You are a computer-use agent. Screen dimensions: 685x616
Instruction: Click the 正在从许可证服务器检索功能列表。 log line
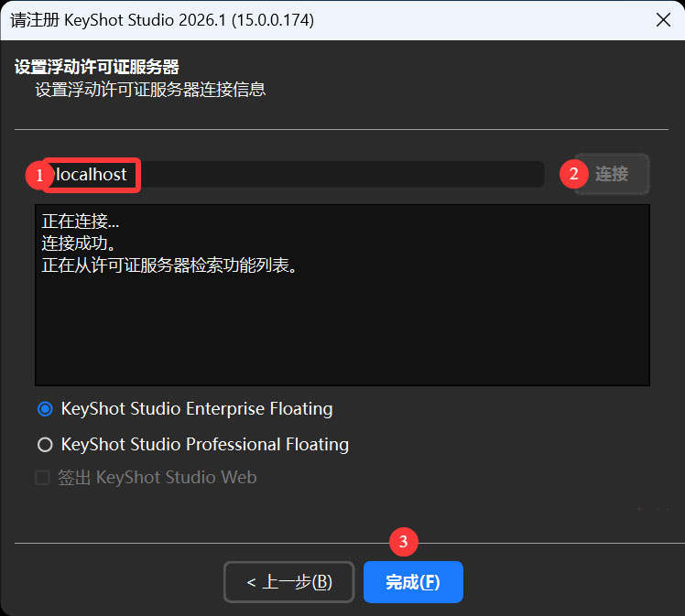click(x=169, y=265)
